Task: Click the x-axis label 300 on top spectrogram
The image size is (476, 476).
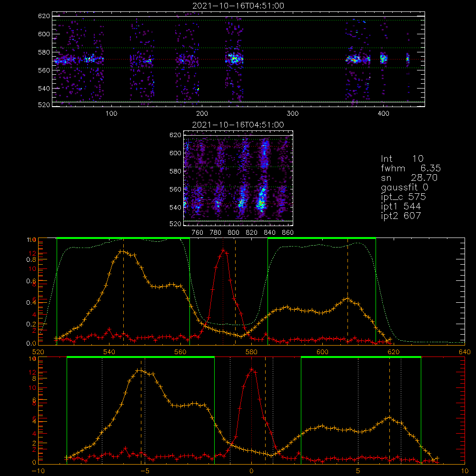Action: click(x=293, y=114)
